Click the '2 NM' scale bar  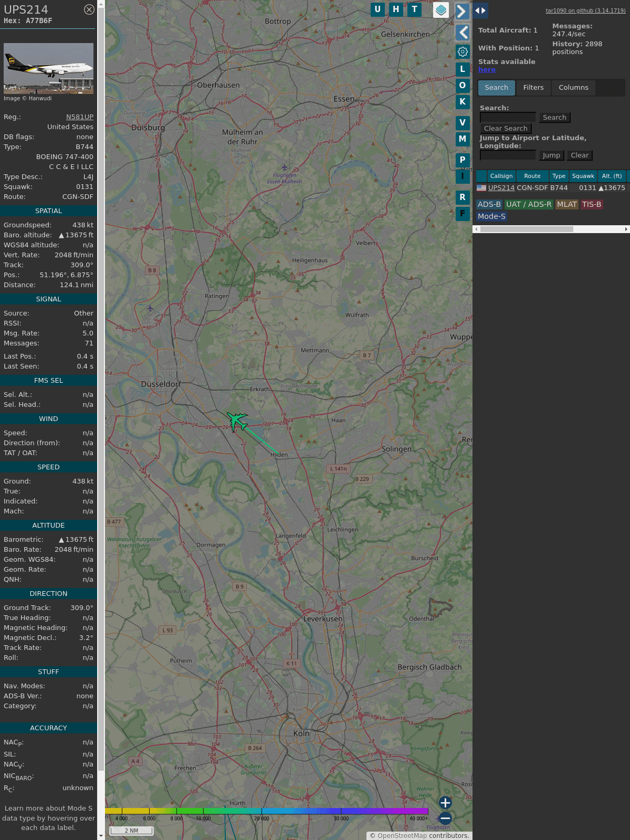[131, 831]
